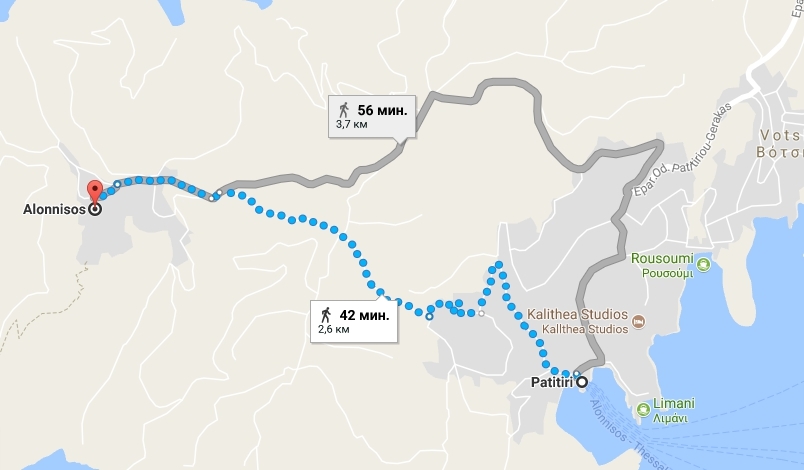Click the white waypoint dot near Patitiri route start
Image resolution: width=804 pixels, height=470 pixels.
576,374
